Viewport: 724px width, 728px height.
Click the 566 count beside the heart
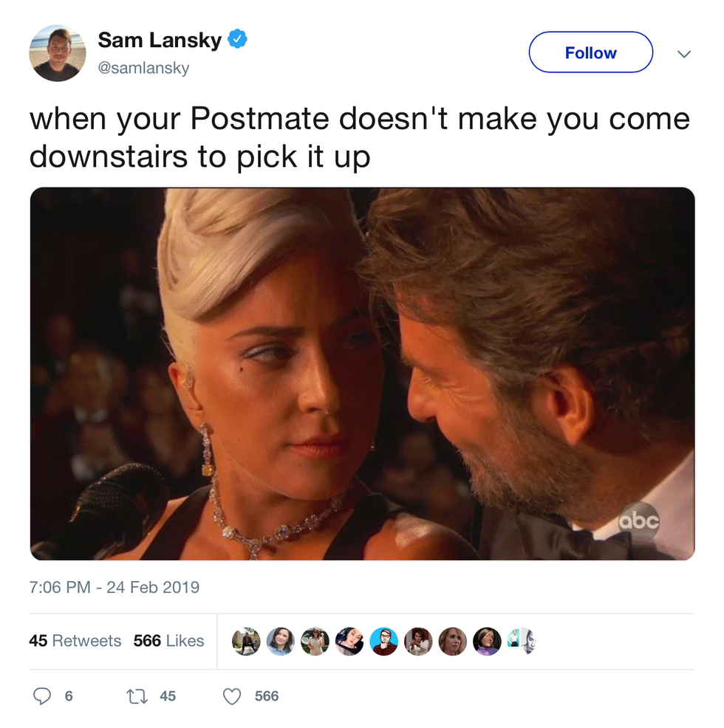(267, 696)
